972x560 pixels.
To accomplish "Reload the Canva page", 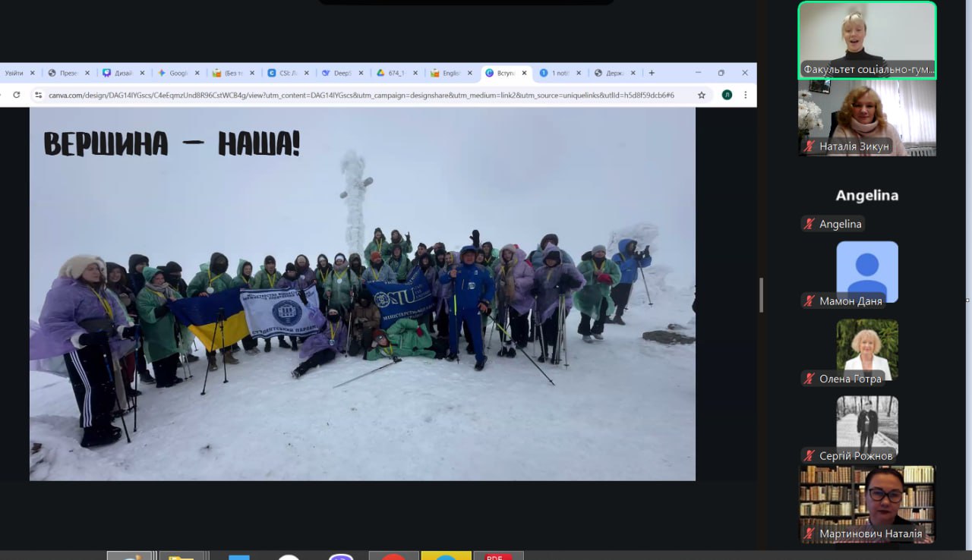I will coord(16,95).
